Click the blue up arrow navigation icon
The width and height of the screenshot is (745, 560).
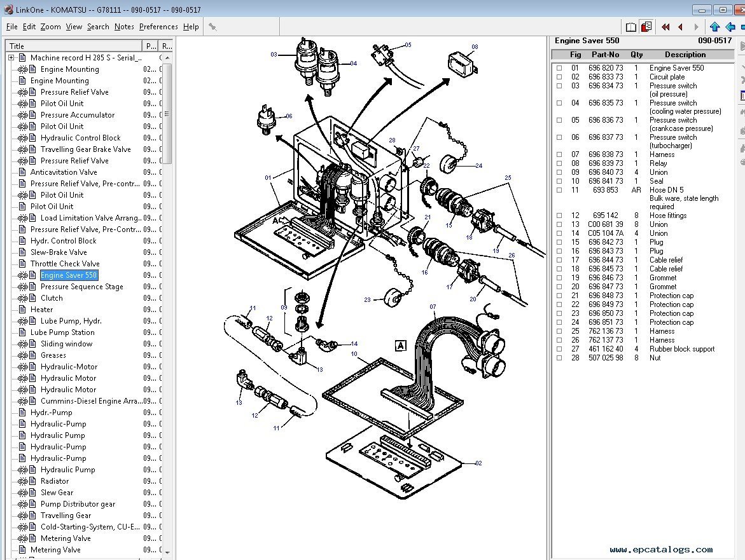(714, 27)
